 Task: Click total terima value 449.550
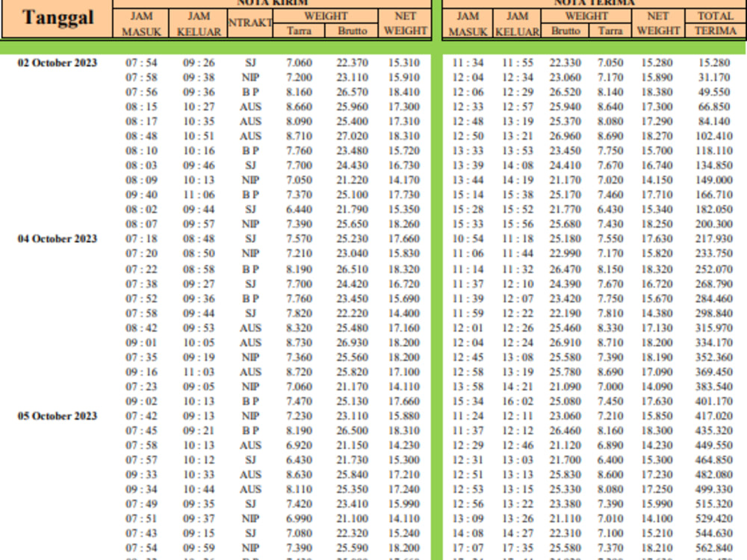[x=714, y=445]
